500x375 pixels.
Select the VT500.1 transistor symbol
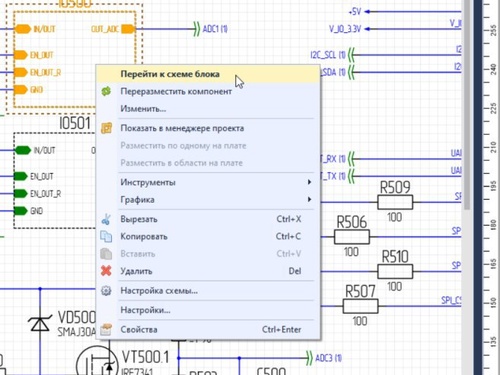point(97,362)
